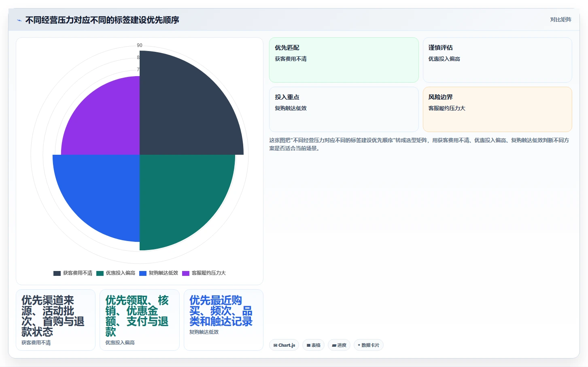The image size is (588, 367).
Task: Click the 表格 tag
Action: point(313,345)
